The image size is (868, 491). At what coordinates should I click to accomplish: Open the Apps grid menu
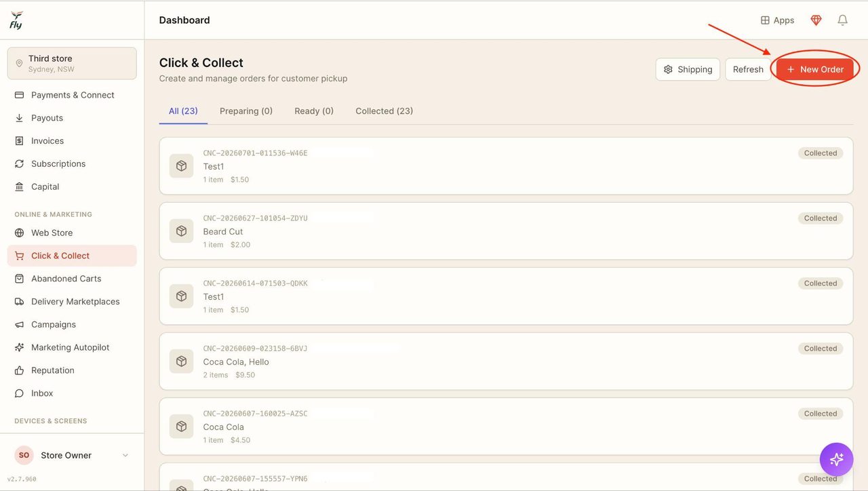777,20
